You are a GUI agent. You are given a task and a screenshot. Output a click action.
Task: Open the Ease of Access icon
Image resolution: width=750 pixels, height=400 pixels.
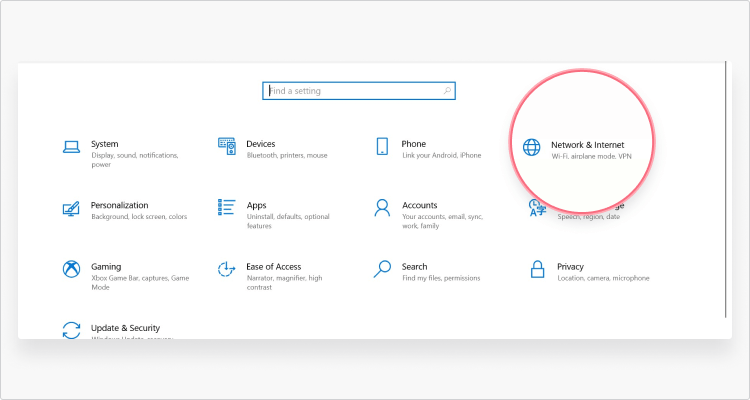click(x=226, y=269)
